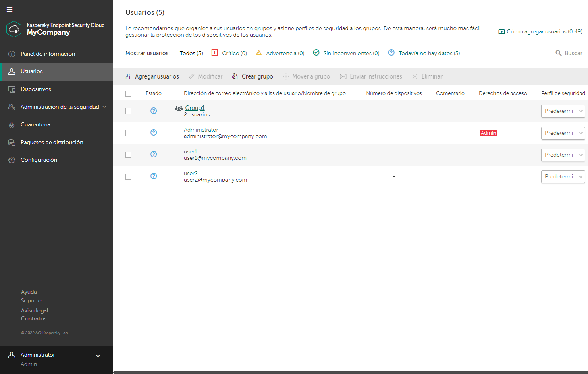
Task: Open the user1 link
Action: coord(191,151)
